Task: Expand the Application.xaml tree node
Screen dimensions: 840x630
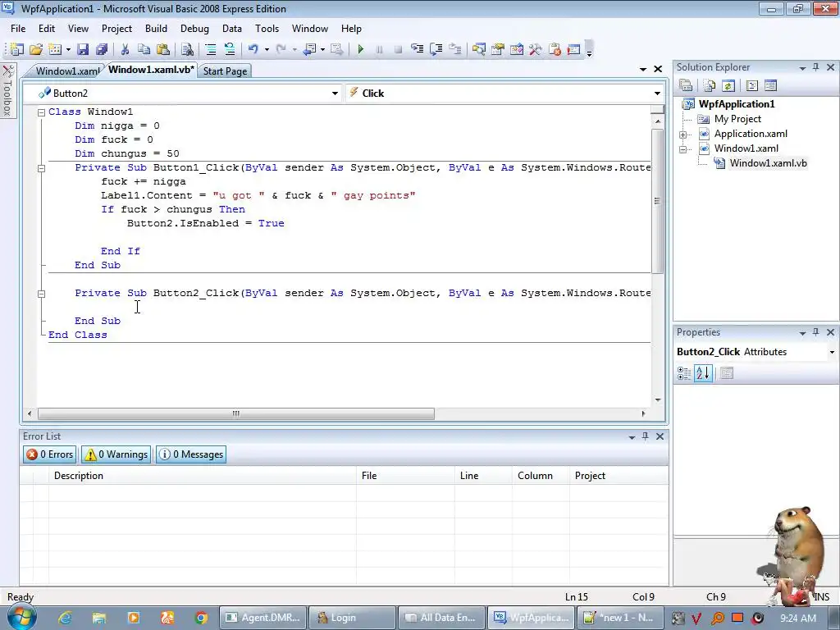Action: pyautogui.click(x=683, y=135)
